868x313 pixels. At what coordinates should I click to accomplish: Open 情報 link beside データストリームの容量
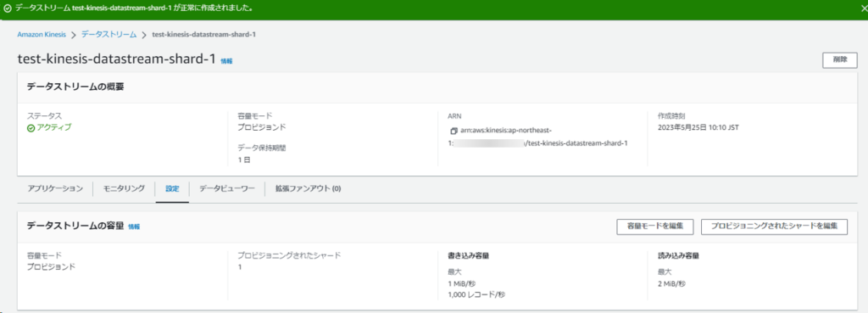(x=134, y=226)
